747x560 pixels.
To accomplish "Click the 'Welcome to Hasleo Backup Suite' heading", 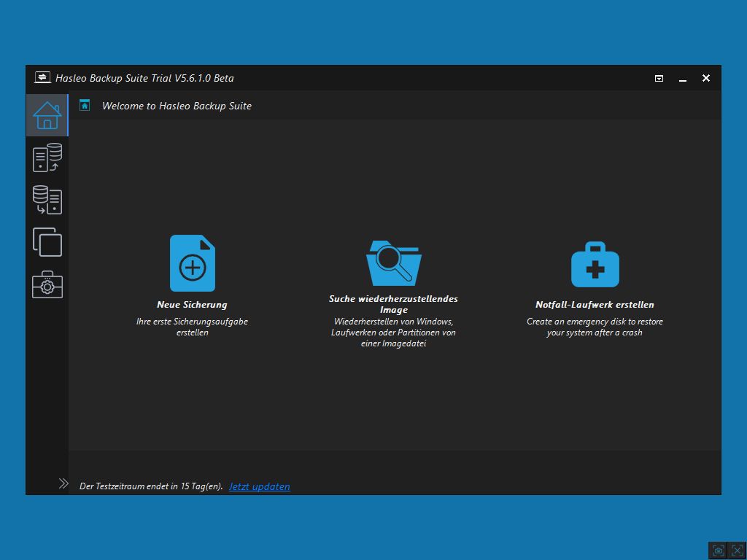I will pyautogui.click(x=177, y=106).
